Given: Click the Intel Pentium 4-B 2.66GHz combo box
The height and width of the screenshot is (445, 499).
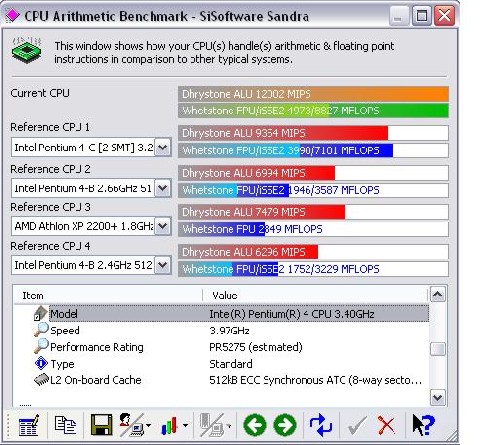Looking at the screenshot, I should pyautogui.click(x=91, y=188).
